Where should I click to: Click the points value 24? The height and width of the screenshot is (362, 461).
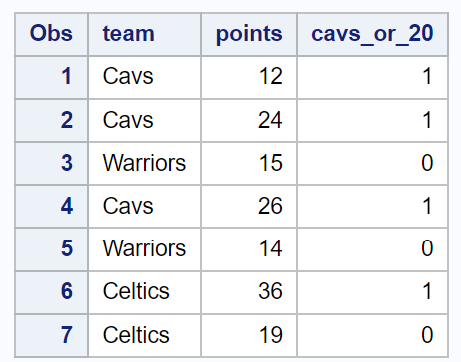(249, 120)
